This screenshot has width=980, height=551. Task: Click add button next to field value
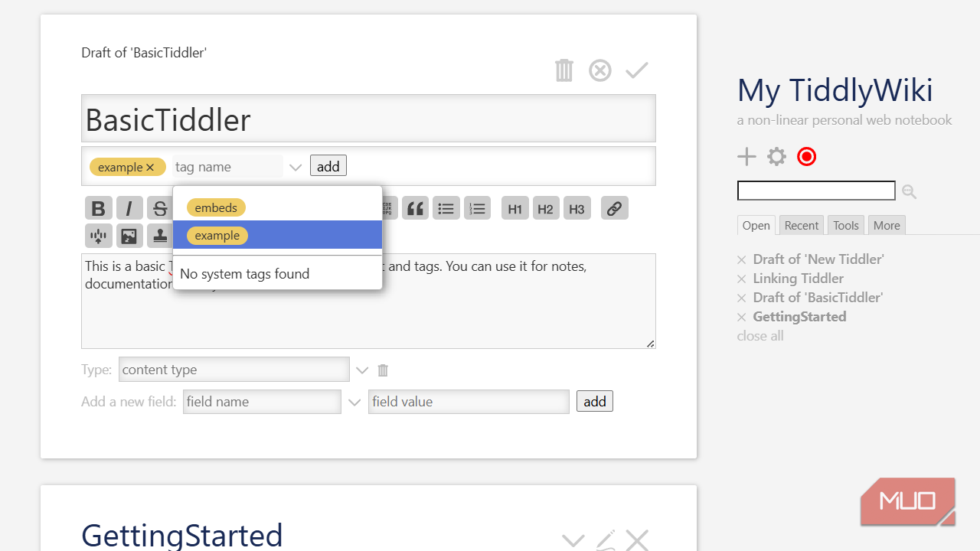pyautogui.click(x=595, y=401)
